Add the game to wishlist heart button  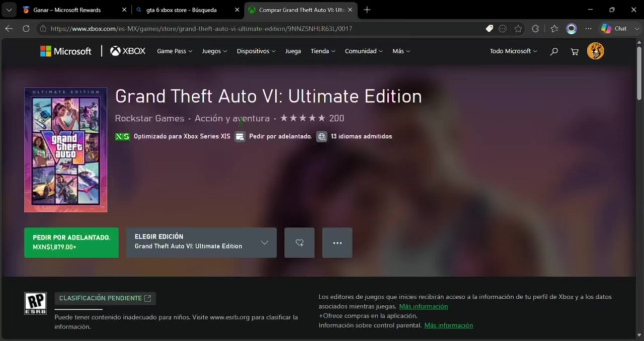click(x=299, y=242)
